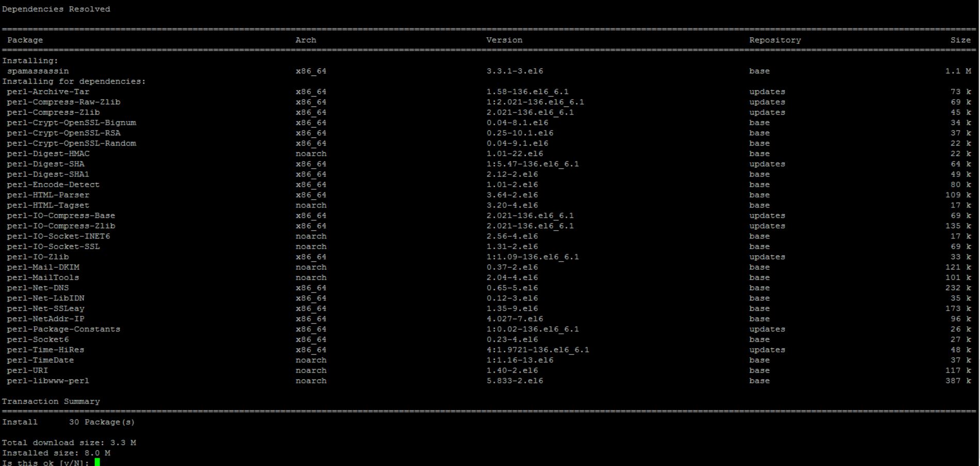Screen dimensions: 980x466
Task: Click the perl-Compress-Zlib package name
Action: (54, 112)
